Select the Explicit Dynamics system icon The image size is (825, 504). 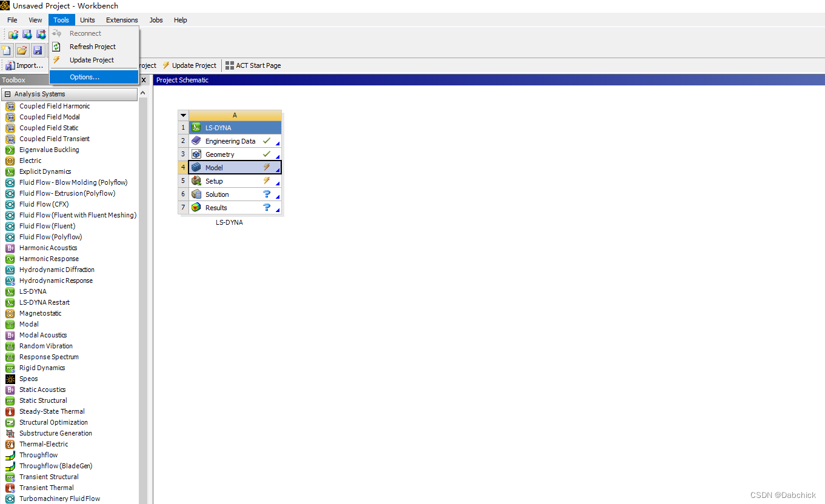coord(11,171)
